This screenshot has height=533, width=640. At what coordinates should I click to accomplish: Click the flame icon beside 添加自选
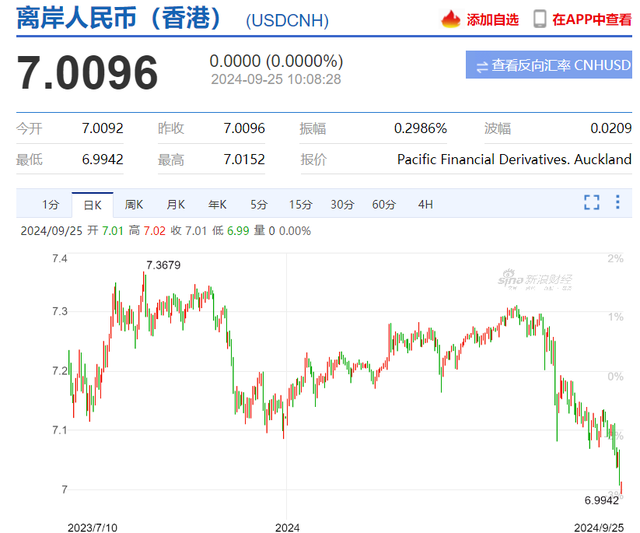[x=451, y=19]
